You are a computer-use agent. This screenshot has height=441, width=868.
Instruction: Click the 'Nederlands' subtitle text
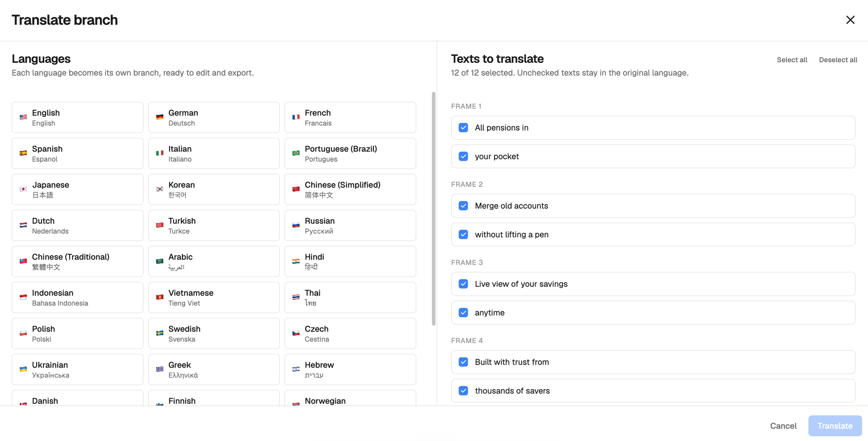point(50,231)
